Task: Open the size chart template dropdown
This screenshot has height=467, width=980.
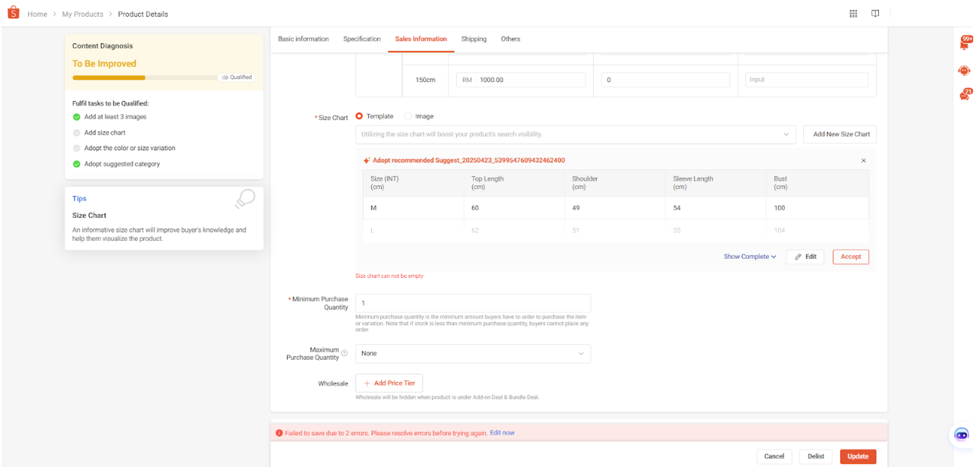Action: coord(575,134)
